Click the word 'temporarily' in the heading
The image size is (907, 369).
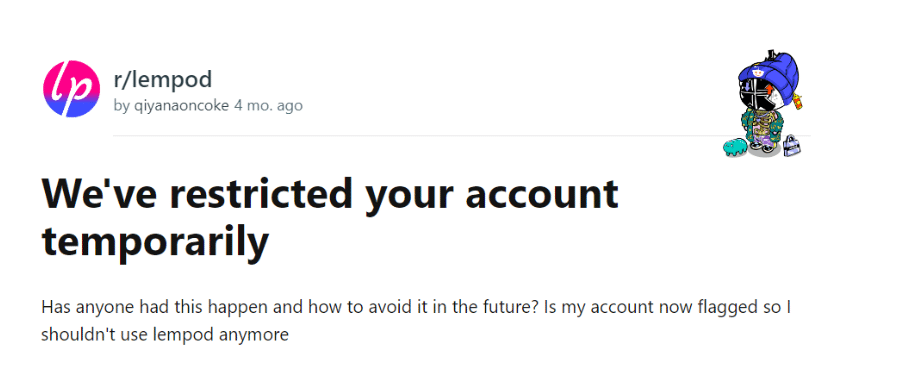(x=155, y=242)
